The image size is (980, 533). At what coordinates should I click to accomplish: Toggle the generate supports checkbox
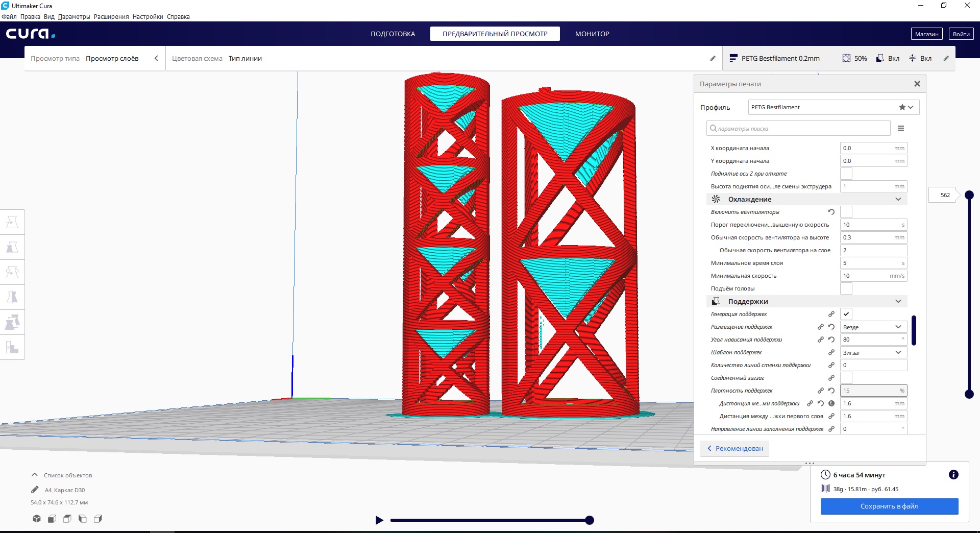(x=846, y=314)
